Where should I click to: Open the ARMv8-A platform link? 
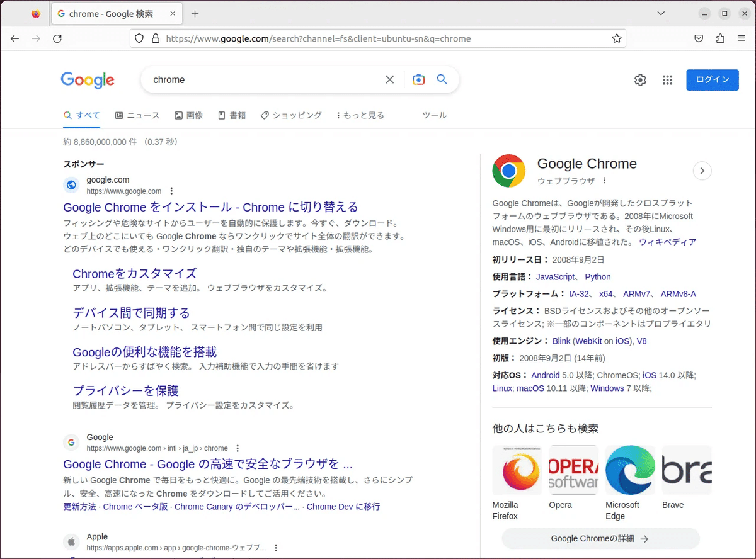(x=679, y=294)
